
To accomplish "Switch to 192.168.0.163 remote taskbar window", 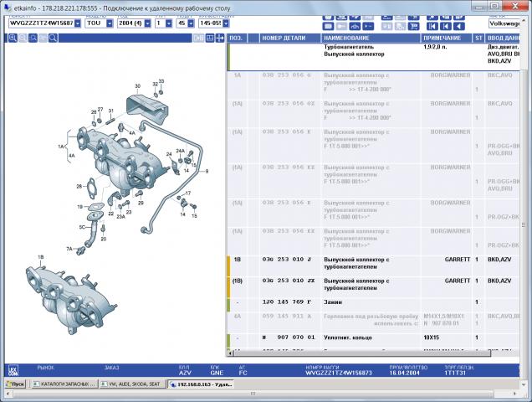I will click(x=202, y=384).
